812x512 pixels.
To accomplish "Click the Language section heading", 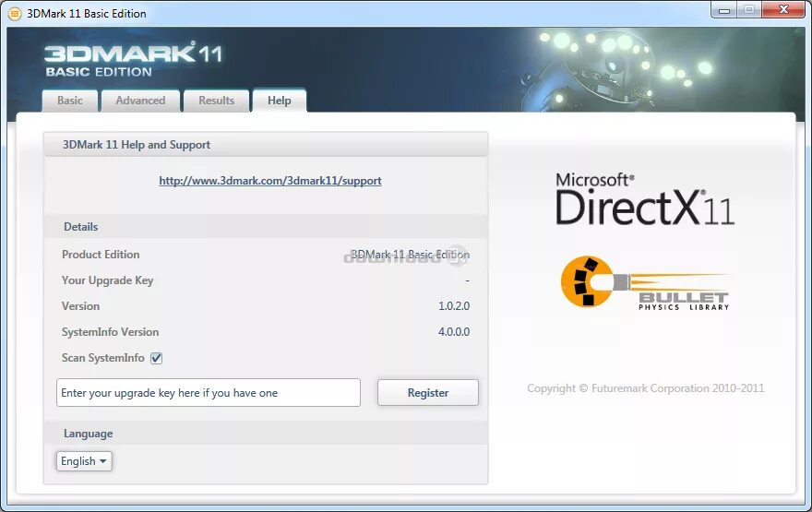I will [88, 434].
